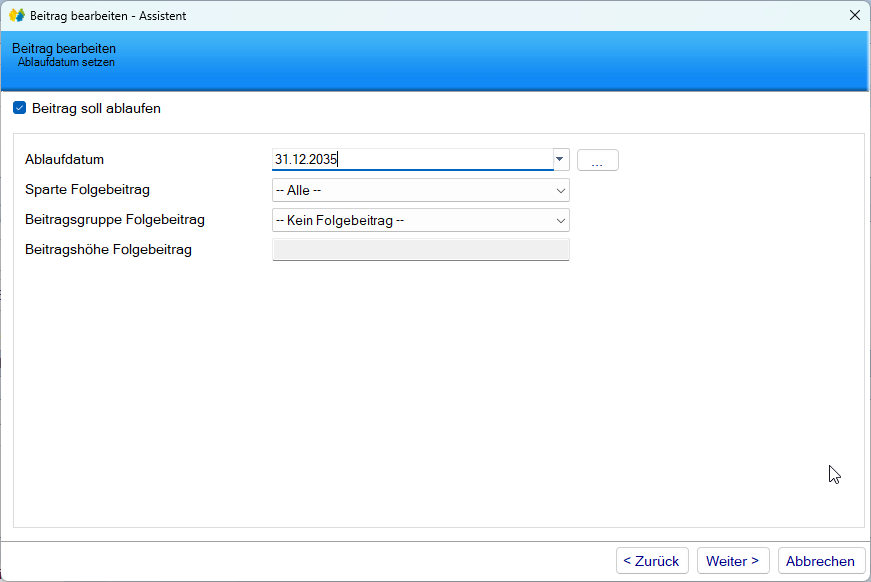Expand the Sparte Folgebeitrag dropdown chevron
871x582 pixels.
[560, 190]
